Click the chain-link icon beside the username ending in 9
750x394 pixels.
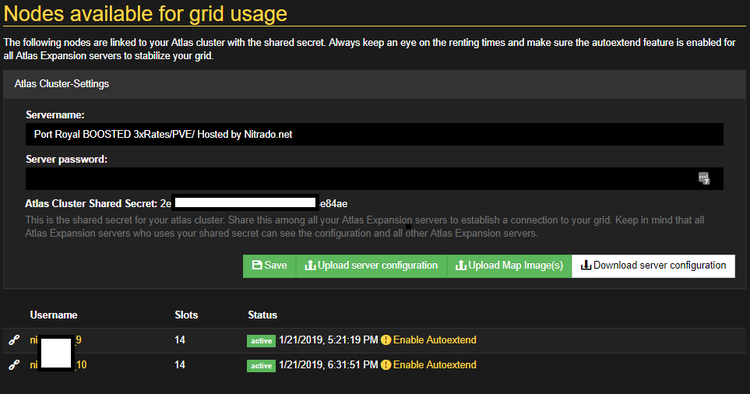pyautogui.click(x=14, y=340)
